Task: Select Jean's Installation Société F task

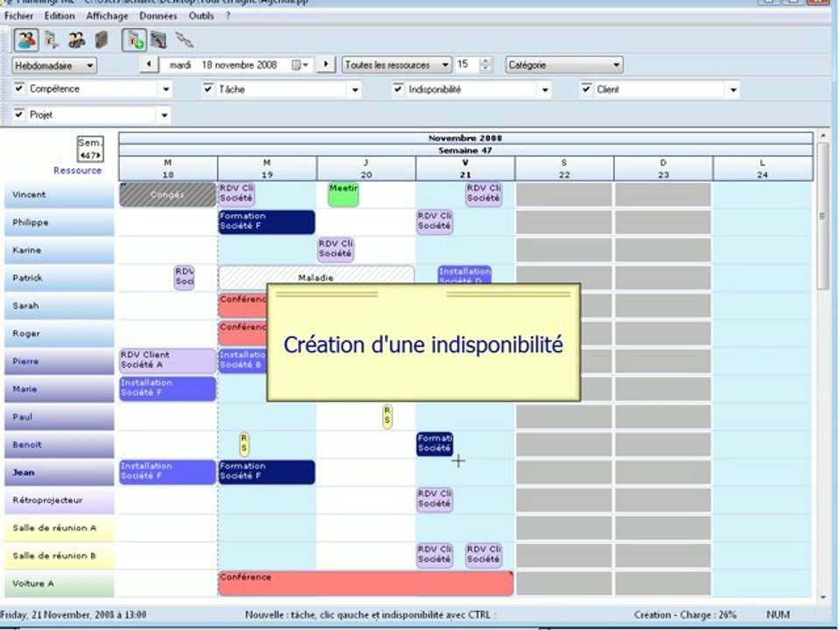Action: click(168, 472)
